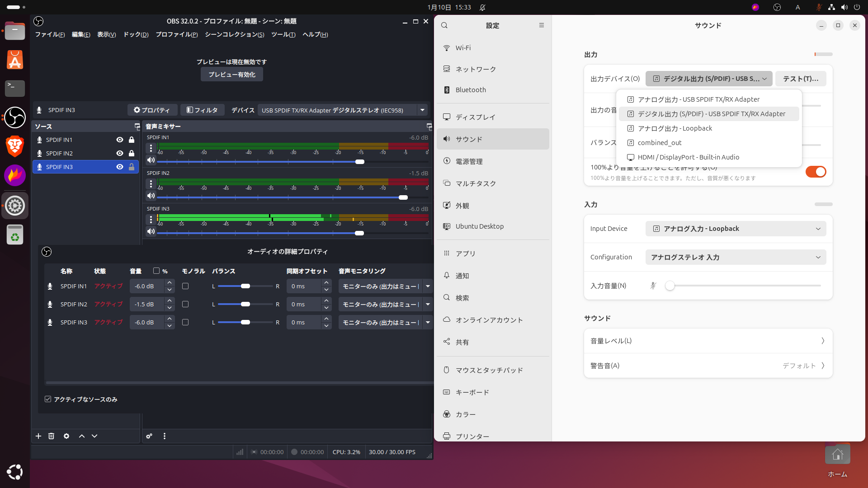Open source properties gear icon

(66, 436)
